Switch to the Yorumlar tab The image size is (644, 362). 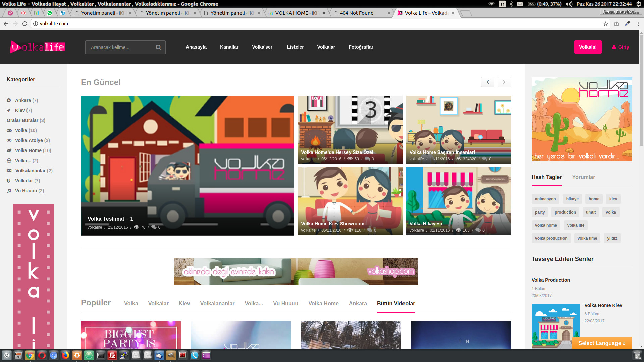pyautogui.click(x=584, y=177)
